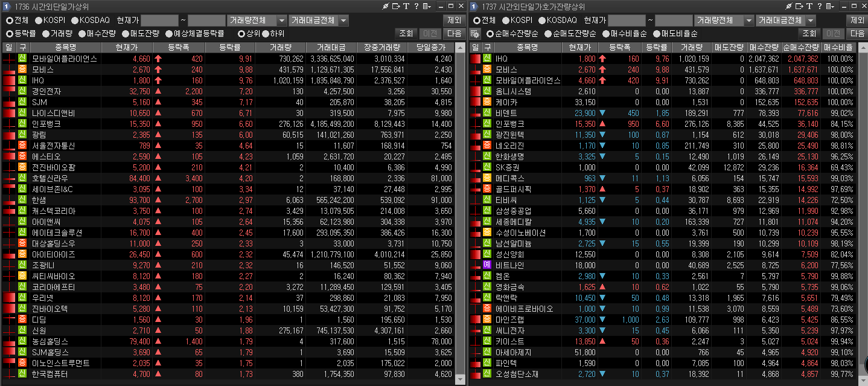Open font size T icon in window 1736
The width and height of the screenshot is (868, 386).
[x=406, y=6]
